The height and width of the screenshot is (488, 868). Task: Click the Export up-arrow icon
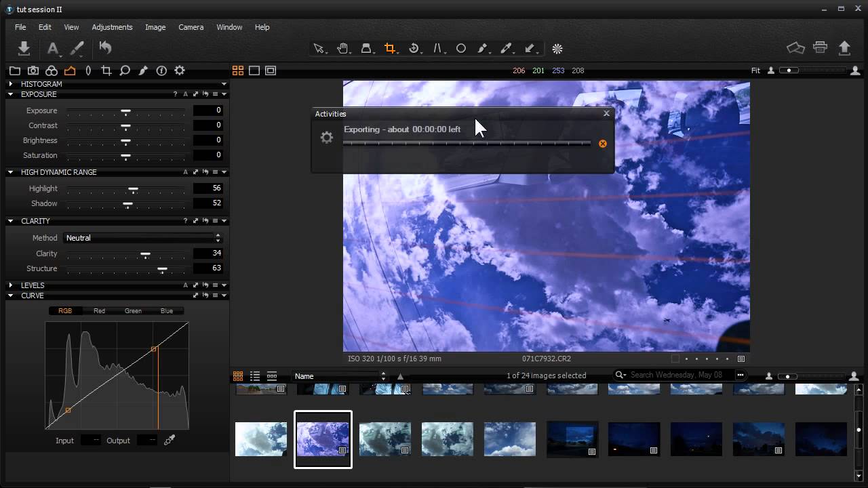(845, 47)
